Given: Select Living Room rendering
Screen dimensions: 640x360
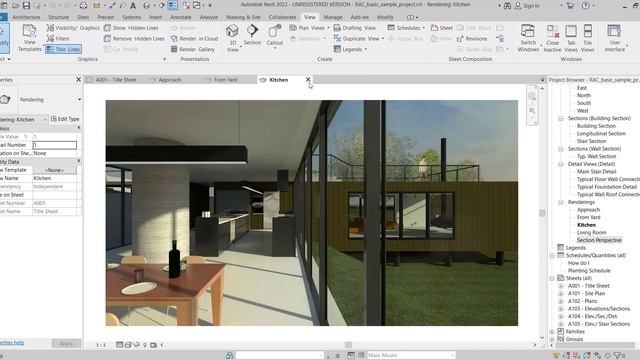Looking at the screenshot, I should coord(591,232).
